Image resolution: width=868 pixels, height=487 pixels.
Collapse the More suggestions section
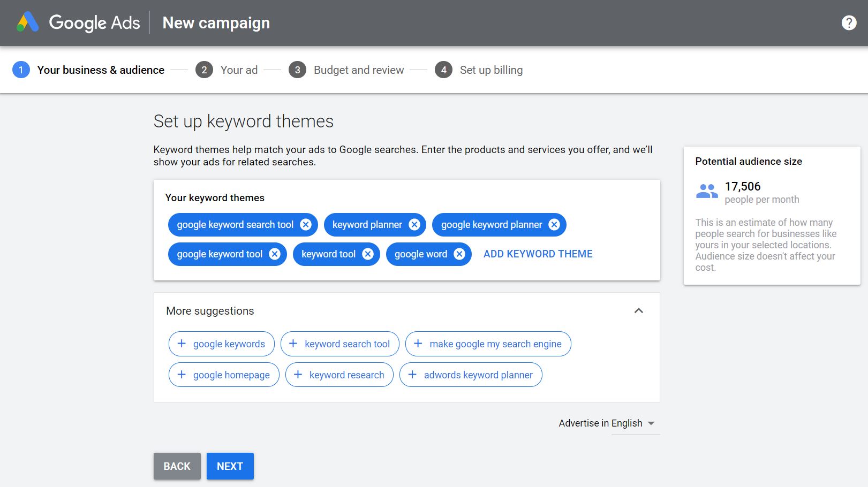[x=638, y=311]
